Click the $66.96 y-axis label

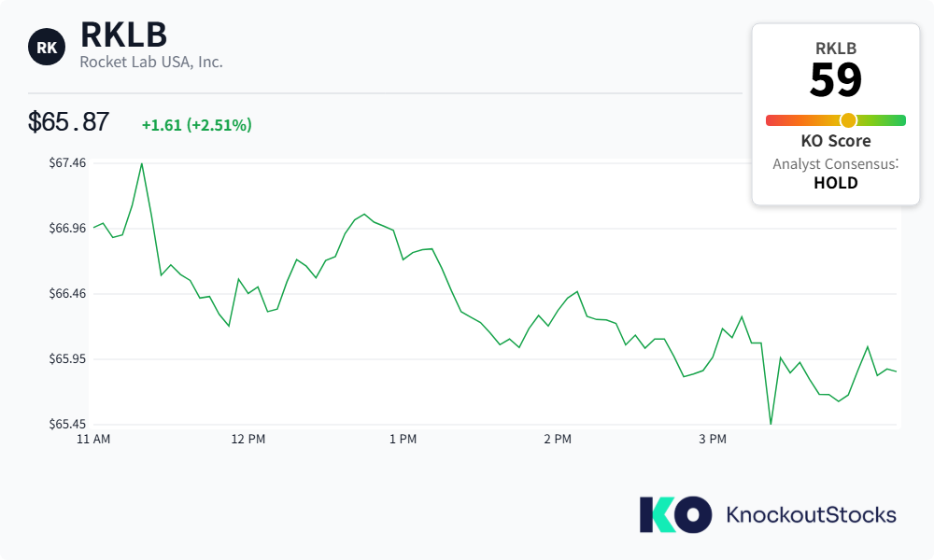coord(67,229)
